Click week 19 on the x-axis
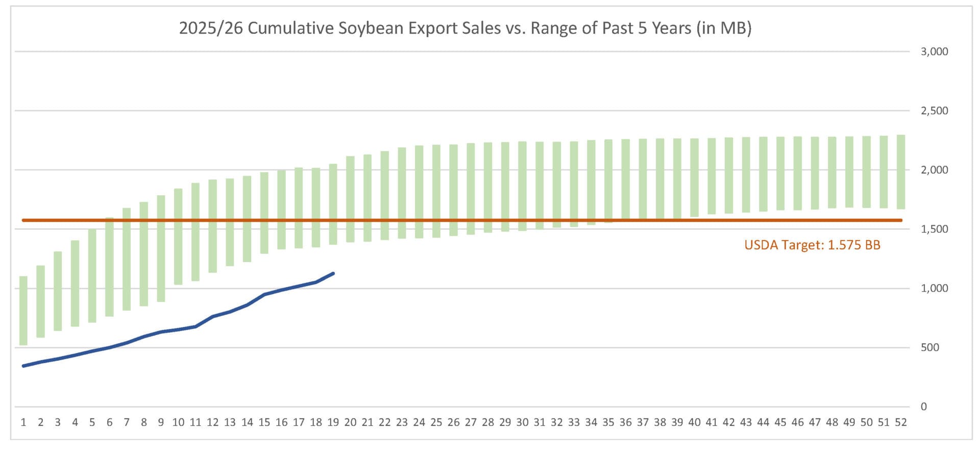 pos(333,422)
